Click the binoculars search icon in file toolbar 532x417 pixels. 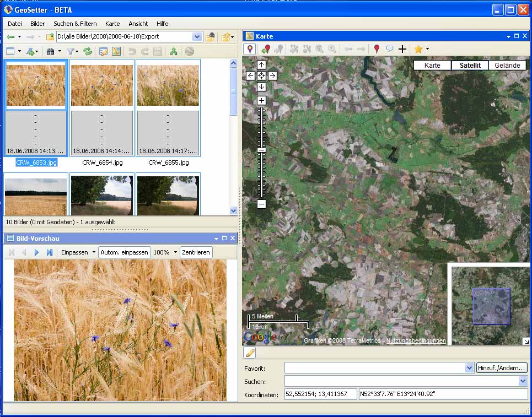click(x=51, y=51)
